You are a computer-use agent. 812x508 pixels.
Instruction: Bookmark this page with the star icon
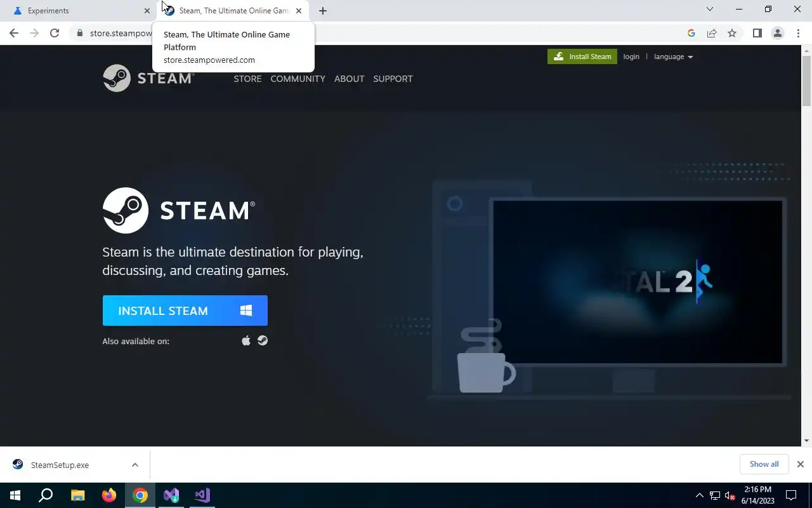[732, 33]
